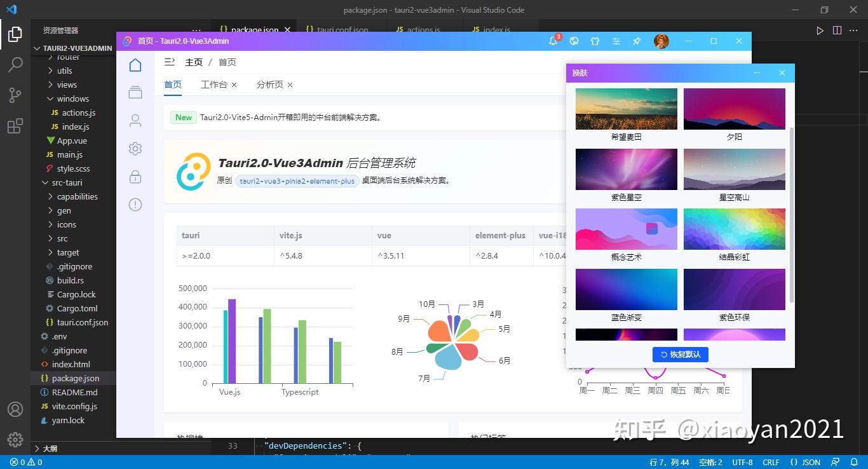The image size is (868, 469).
Task: Open the user profile sidebar icon
Action: (x=135, y=120)
